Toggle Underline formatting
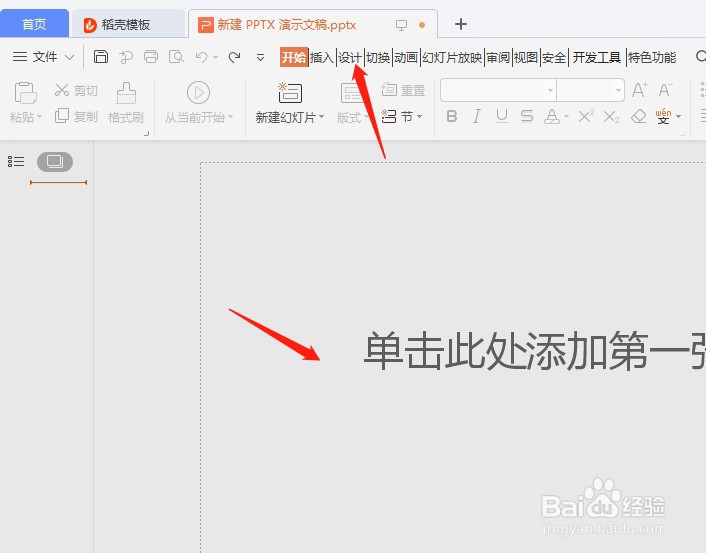 [502, 116]
